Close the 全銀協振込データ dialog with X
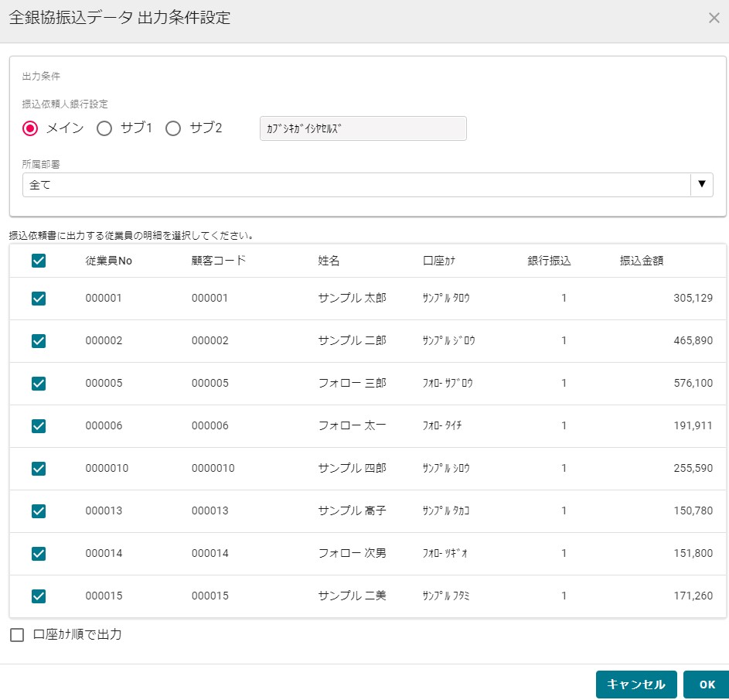 (714, 19)
